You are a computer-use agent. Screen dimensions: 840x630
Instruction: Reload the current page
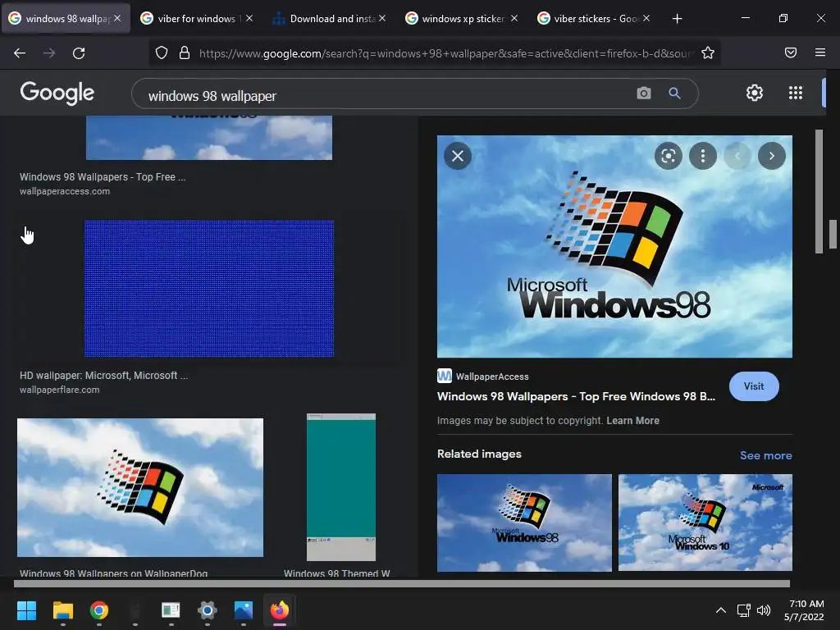tap(79, 53)
